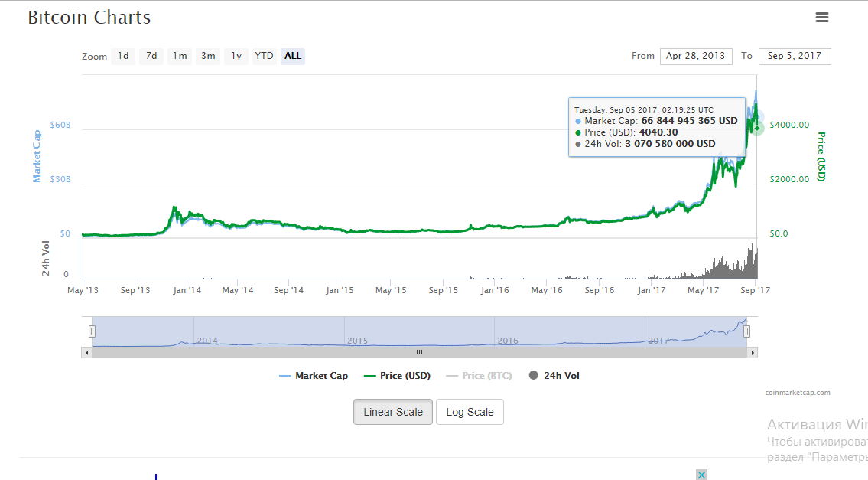
Task: Set zoom to 1m
Action: 180,56
